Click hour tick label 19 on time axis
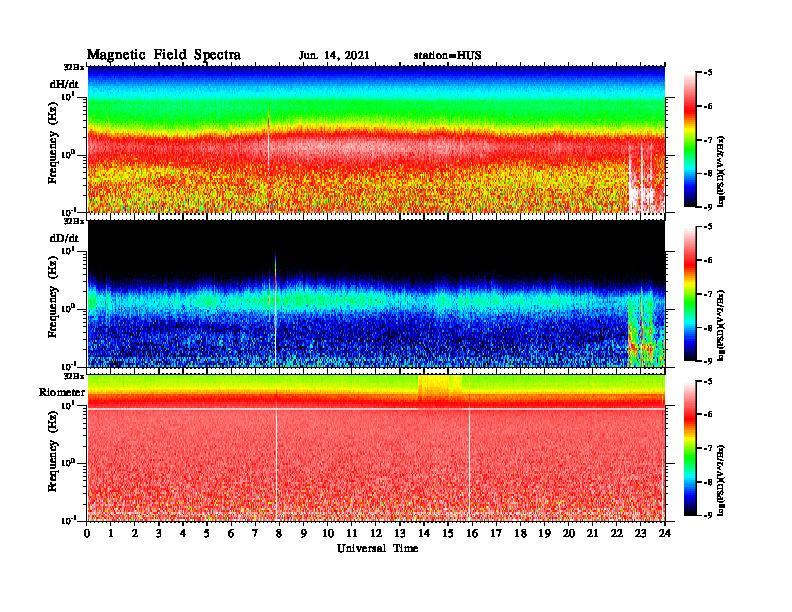The height and width of the screenshot is (612, 792). pos(544,534)
